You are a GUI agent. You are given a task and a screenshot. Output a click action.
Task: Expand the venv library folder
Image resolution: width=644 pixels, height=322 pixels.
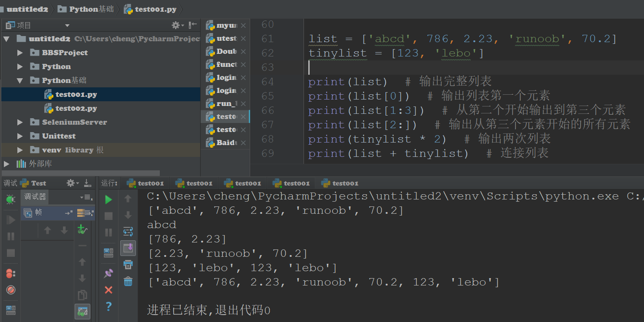click(20, 150)
